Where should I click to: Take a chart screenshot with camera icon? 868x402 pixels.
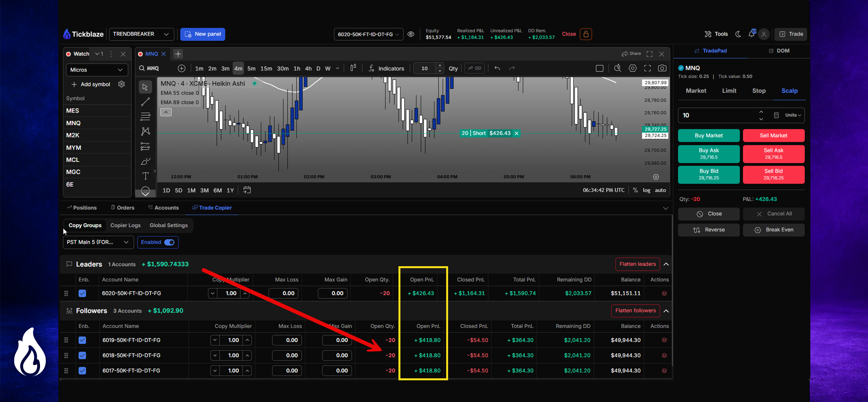(662, 68)
